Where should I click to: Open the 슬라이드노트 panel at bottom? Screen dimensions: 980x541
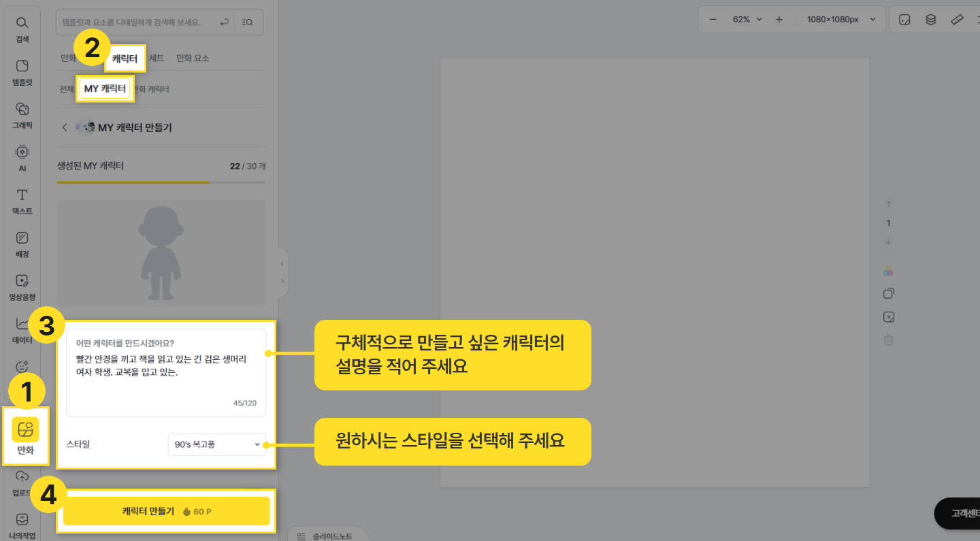326,536
